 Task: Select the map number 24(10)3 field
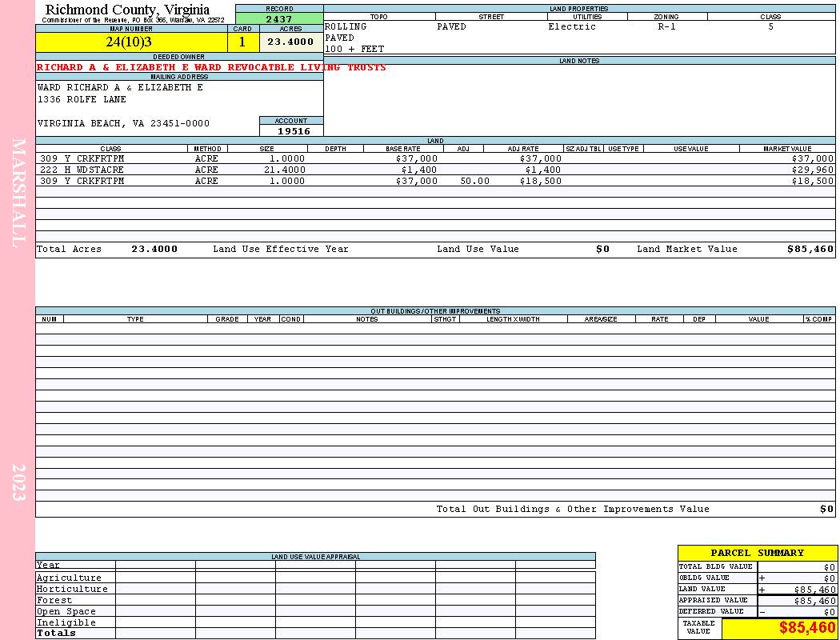pos(131,42)
